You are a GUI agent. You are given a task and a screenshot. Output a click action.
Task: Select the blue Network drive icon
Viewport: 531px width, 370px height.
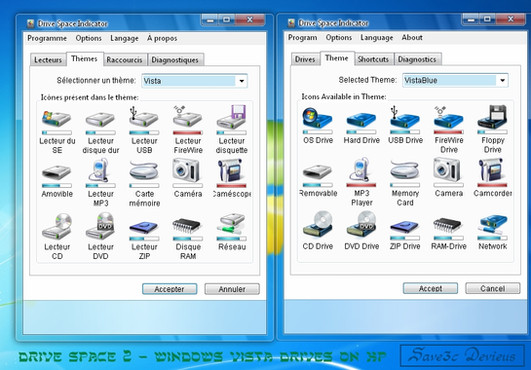click(x=493, y=224)
